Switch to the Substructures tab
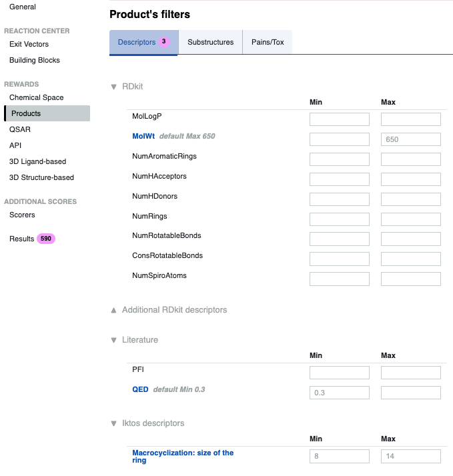453x476 pixels. [210, 42]
